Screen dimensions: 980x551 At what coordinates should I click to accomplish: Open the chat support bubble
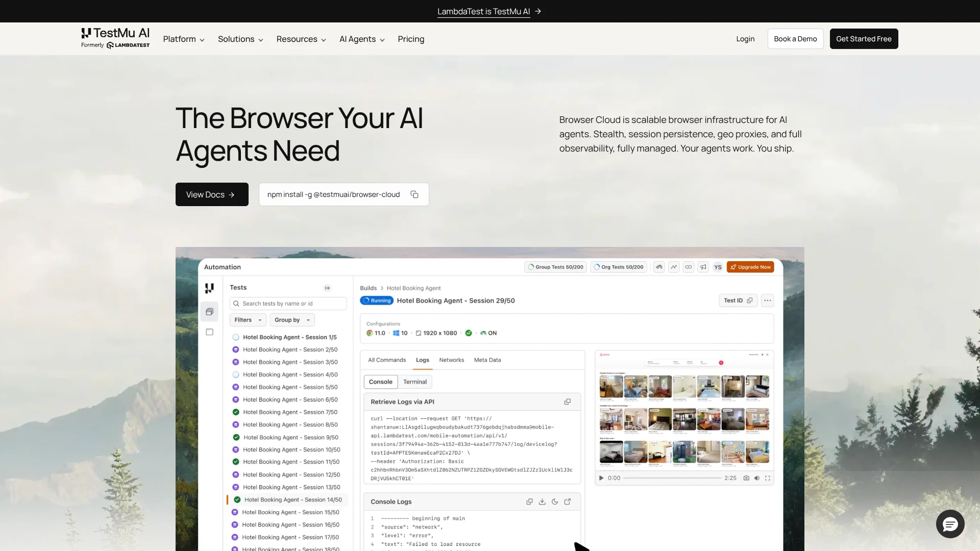[950, 524]
